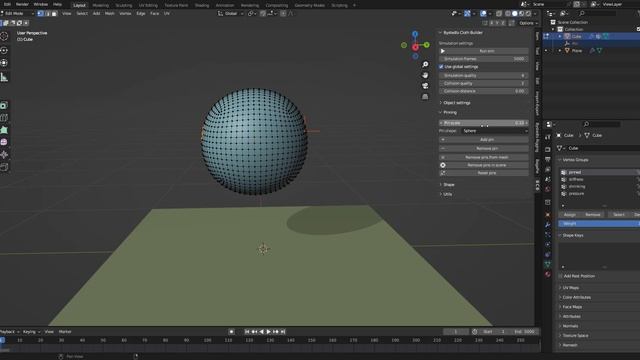Click the Remove pin button

484,149
